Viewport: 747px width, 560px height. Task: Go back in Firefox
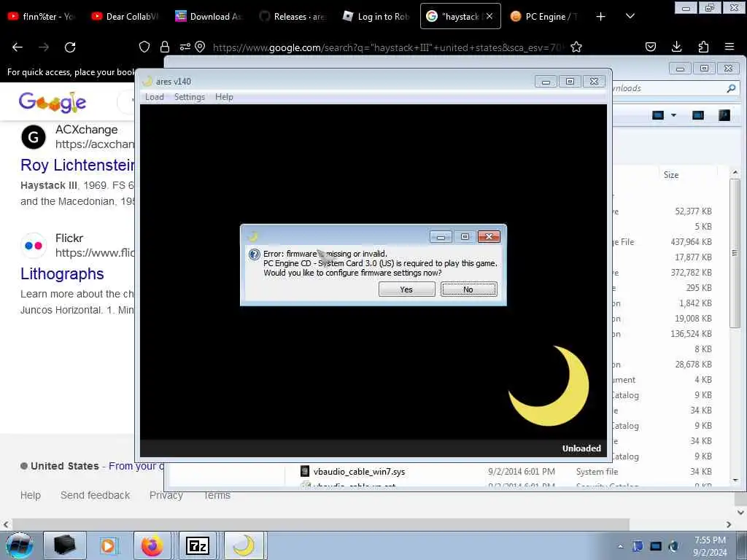pos(18,47)
